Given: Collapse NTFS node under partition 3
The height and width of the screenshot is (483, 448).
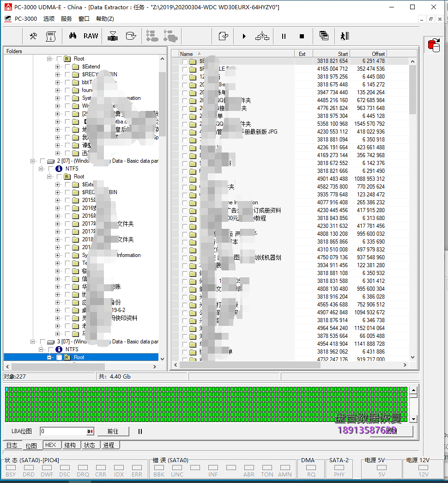Looking at the screenshot, I should (41, 349).
